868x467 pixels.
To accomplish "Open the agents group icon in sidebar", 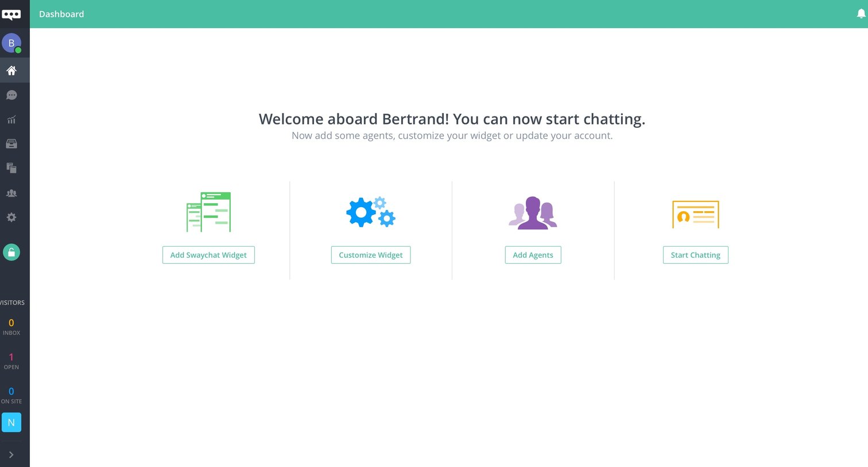I will 11,193.
